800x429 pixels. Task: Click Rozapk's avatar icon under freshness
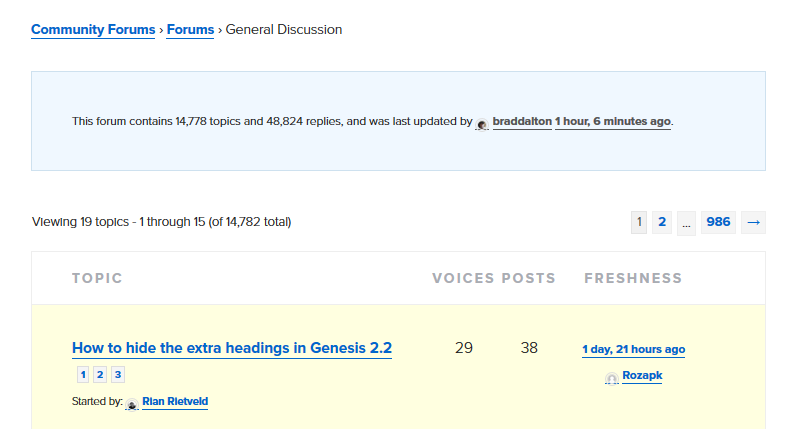(x=612, y=378)
